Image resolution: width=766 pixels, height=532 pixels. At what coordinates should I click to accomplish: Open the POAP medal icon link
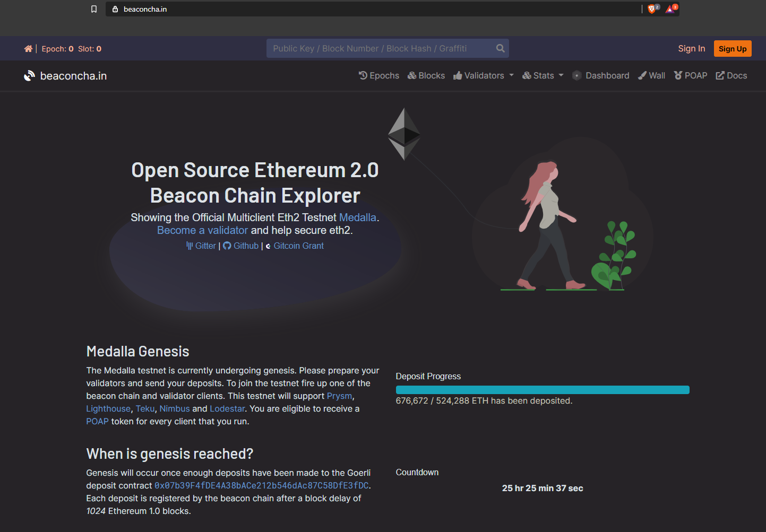tap(678, 75)
